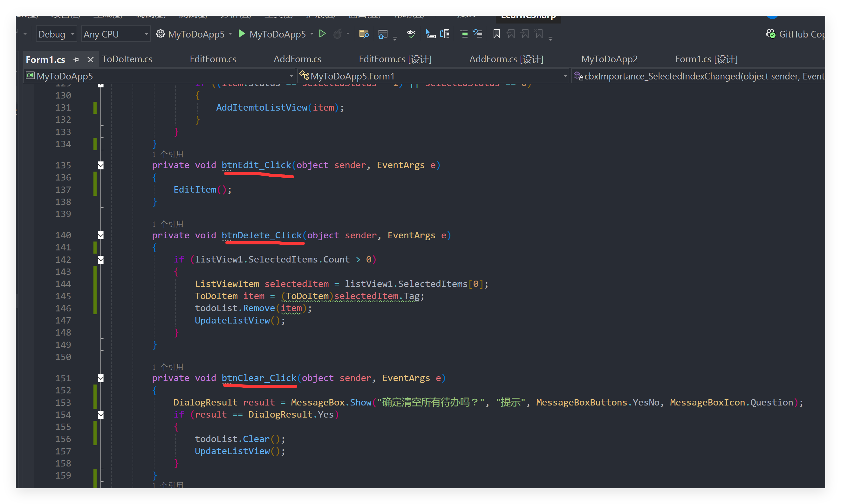
Task: Click line number 144 in gutter
Action: point(63,284)
